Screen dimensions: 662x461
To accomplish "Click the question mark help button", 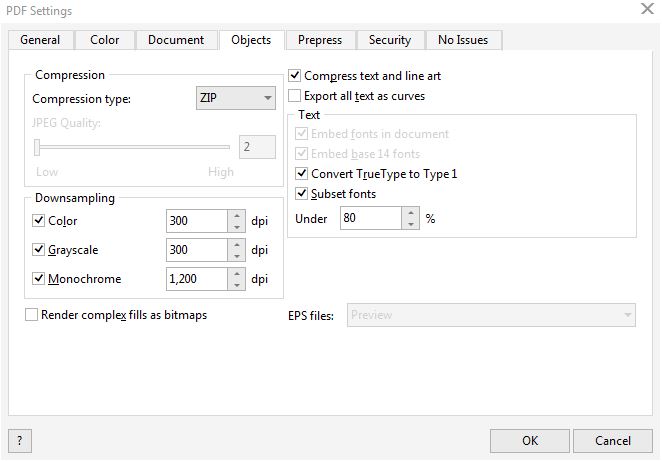I will click(x=20, y=440).
